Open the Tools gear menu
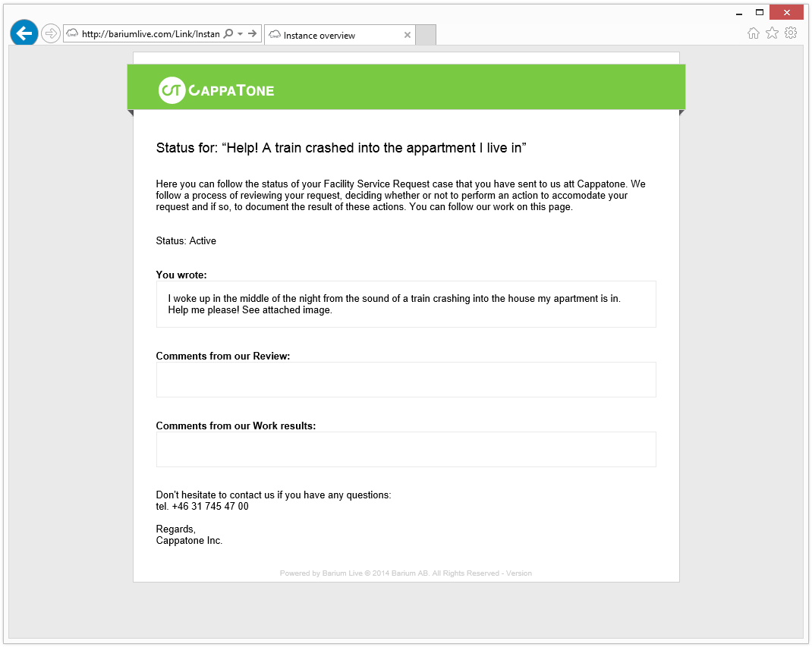The height and width of the screenshot is (647, 812). (791, 33)
